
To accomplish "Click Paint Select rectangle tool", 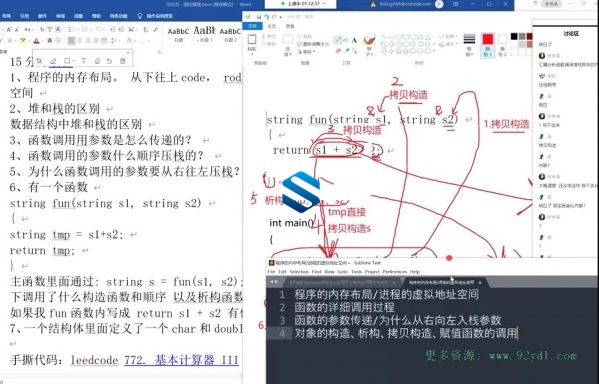I will (x=288, y=39).
